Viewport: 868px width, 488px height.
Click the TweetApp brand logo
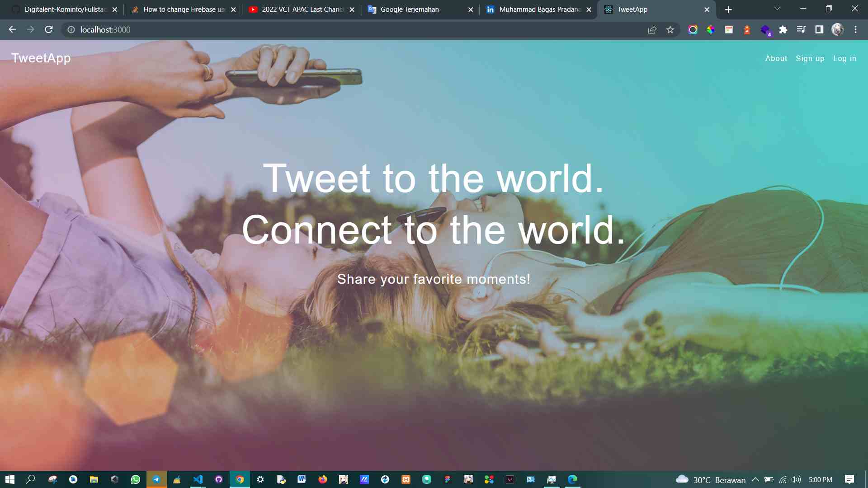(41, 58)
